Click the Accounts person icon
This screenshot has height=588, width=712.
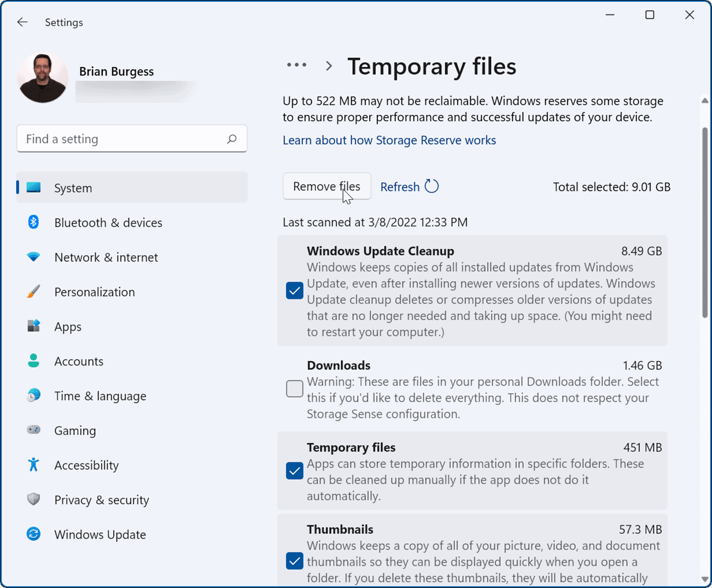(x=33, y=361)
